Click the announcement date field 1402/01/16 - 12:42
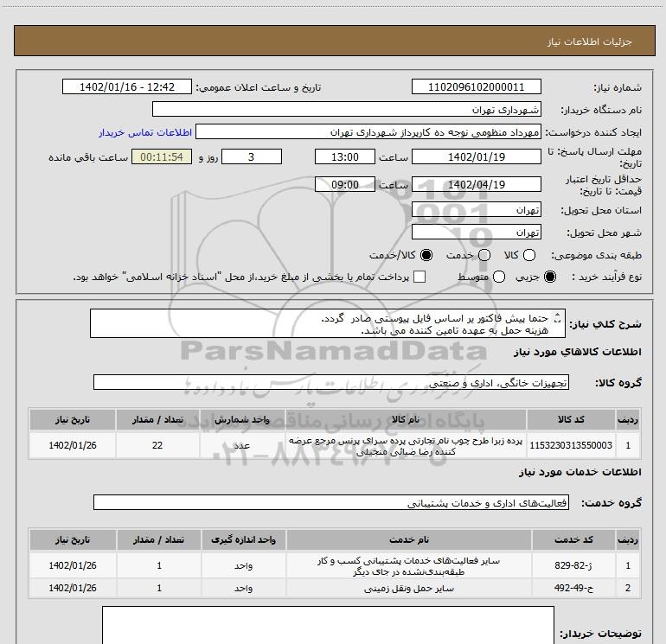 (x=127, y=87)
